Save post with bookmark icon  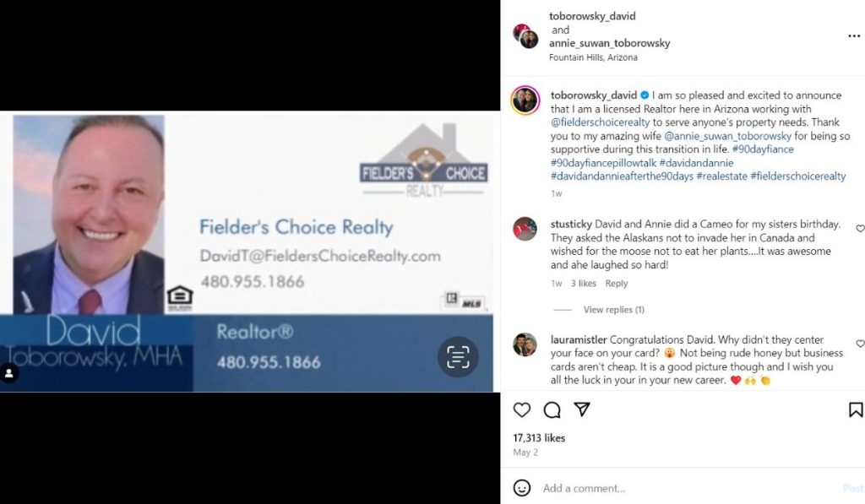tap(856, 409)
